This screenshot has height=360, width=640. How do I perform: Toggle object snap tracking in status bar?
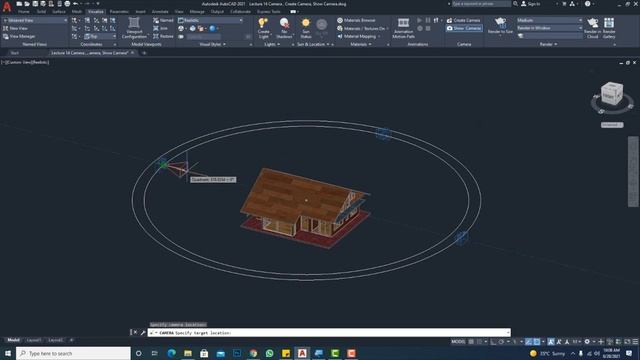(x=529, y=342)
